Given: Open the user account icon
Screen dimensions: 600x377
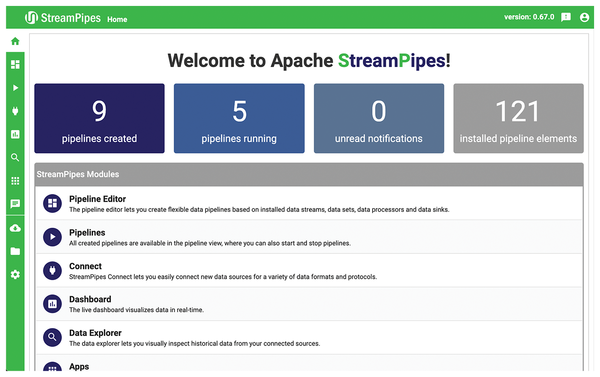Looking at the screenshot, I should (584, 17).
